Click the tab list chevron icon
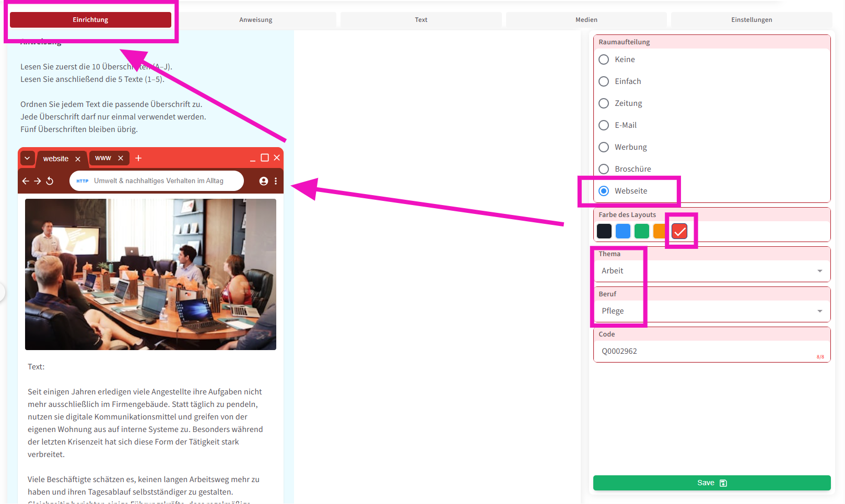 (27, 158)
